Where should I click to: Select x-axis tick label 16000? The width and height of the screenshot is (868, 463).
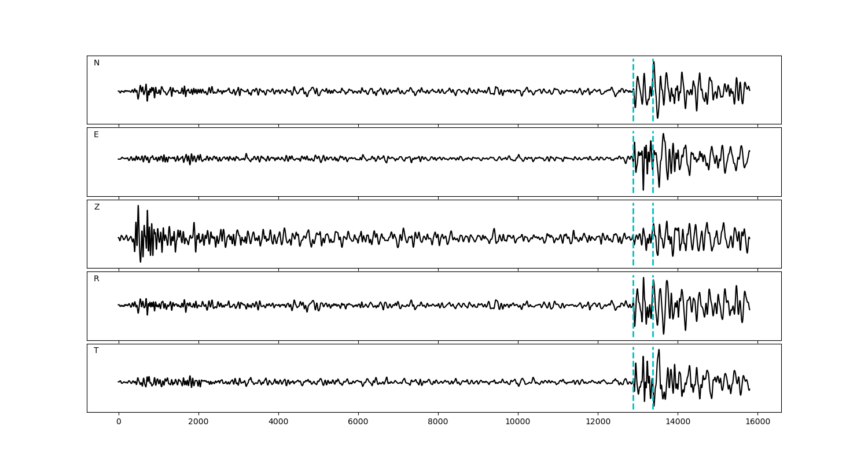757,422
